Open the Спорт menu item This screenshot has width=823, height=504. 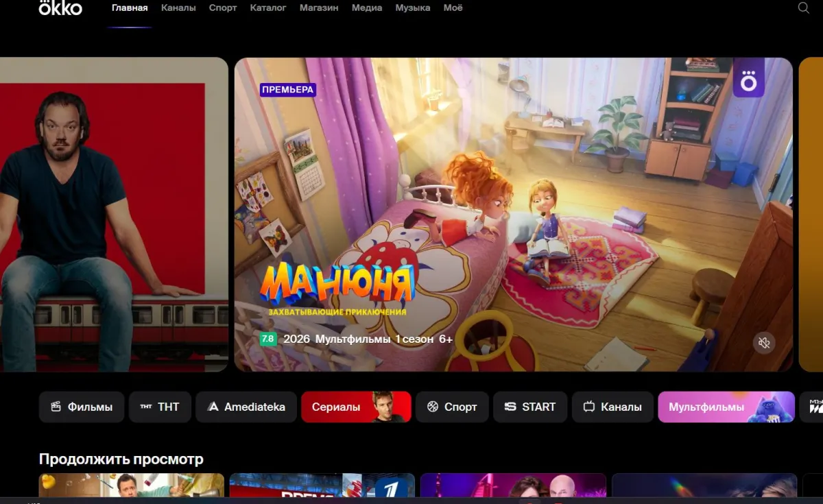click(x=223, y=8)
